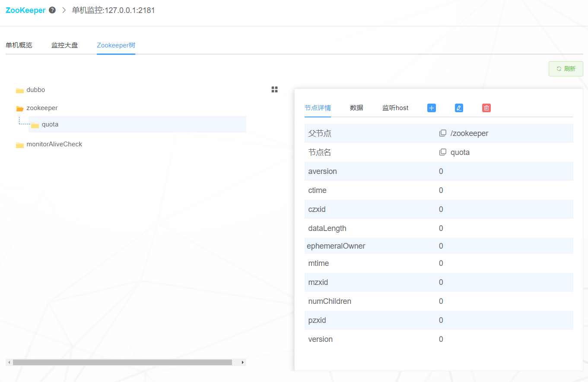
Task: Select the Zookeeper树 tab
Action: point(116,45)
